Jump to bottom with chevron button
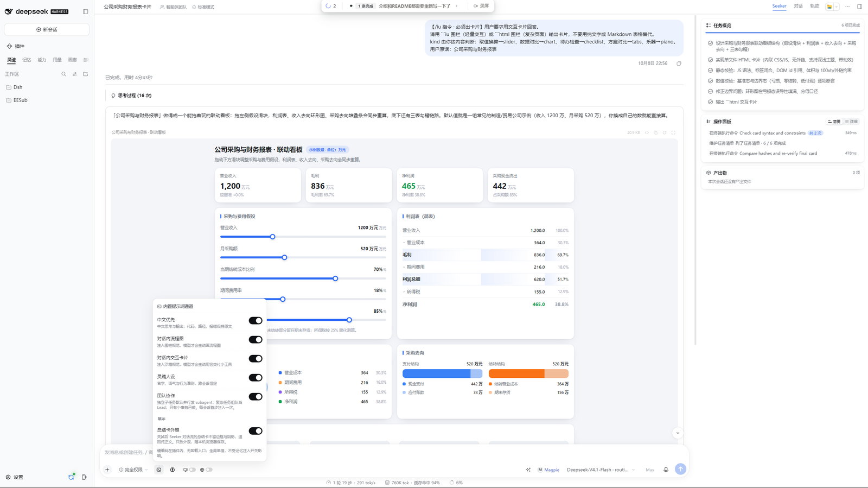868x488 pixels. point(677,433)
